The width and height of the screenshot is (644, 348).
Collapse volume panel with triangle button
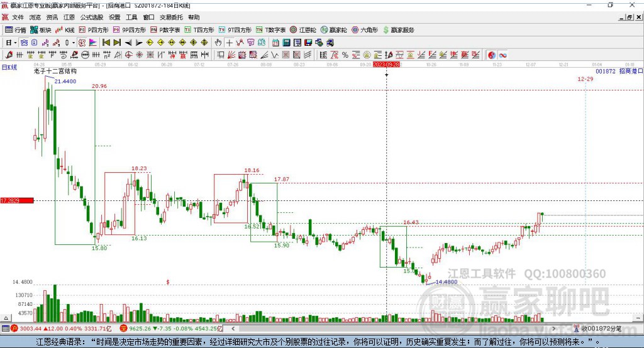(6, 318)
